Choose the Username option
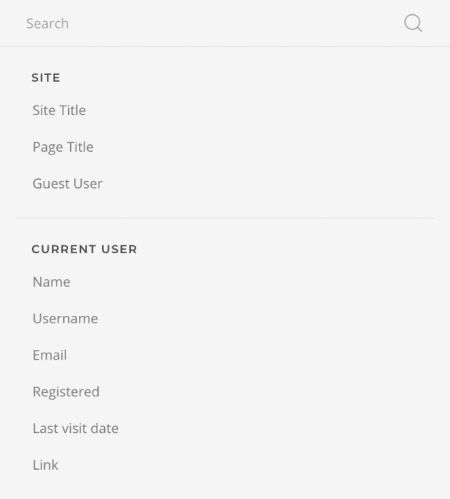The image size is (450, 499). [65, 319]
